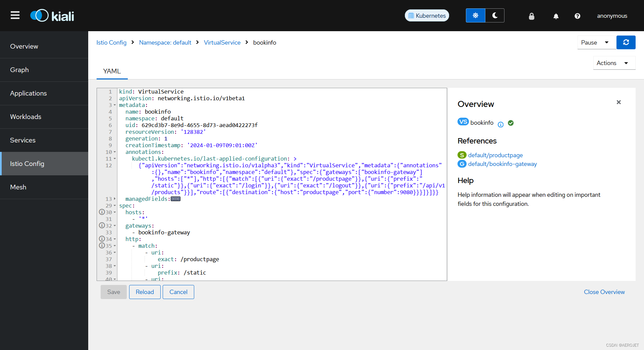The height and width of the screenshot is (350, 644).
Task: Click Namespace: default breadcrumb
Action: (x=165, y=43)
